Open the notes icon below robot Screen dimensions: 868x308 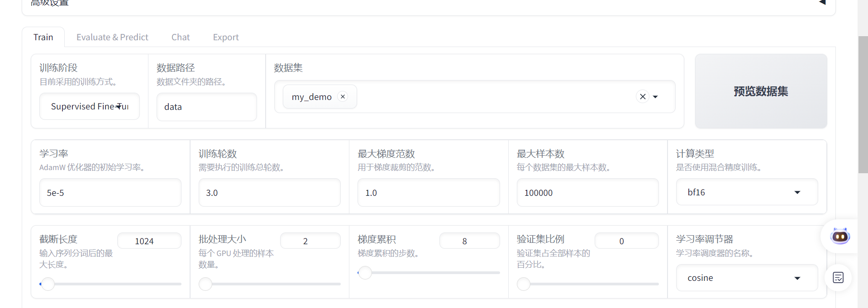click(838, 277)
